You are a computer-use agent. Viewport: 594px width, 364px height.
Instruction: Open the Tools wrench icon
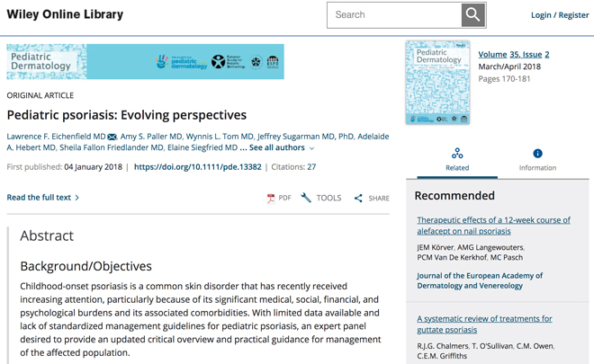pyautogui.click(x=306, y=198)
